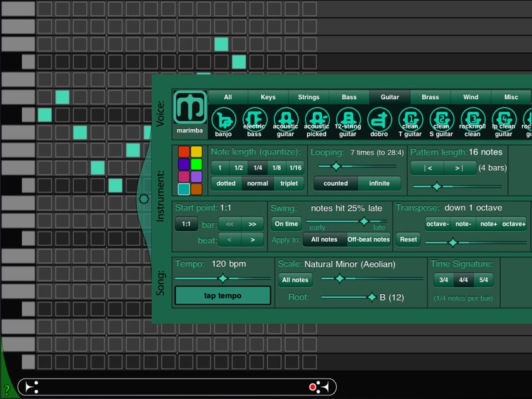Select 4/4 time signature
Viewport: 532px width, 399px height.
(x=463, y=280)
